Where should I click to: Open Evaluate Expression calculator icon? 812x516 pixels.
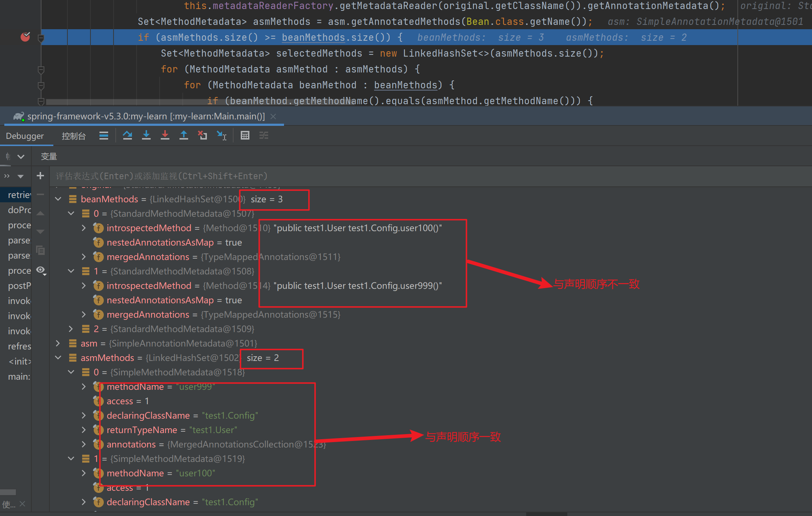pos(245,136)
